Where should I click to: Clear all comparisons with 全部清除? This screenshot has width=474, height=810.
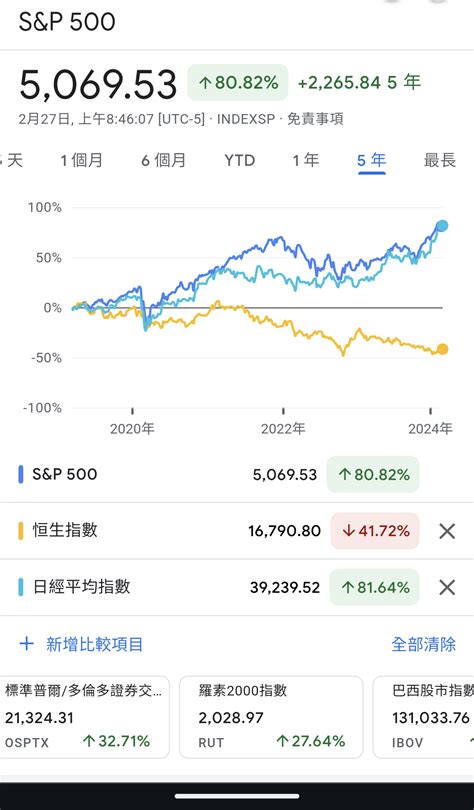423,644
